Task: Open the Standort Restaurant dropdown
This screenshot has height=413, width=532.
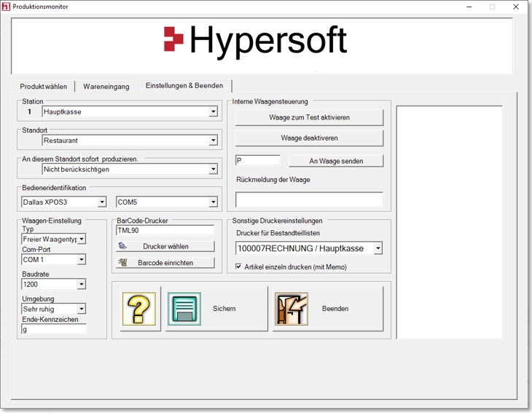Action: click(213, 141)
